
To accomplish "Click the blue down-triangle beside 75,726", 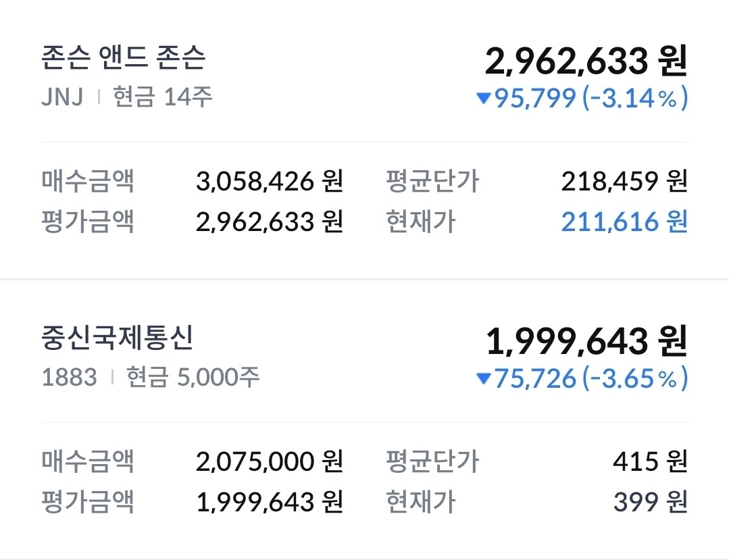I will [483, 380].
